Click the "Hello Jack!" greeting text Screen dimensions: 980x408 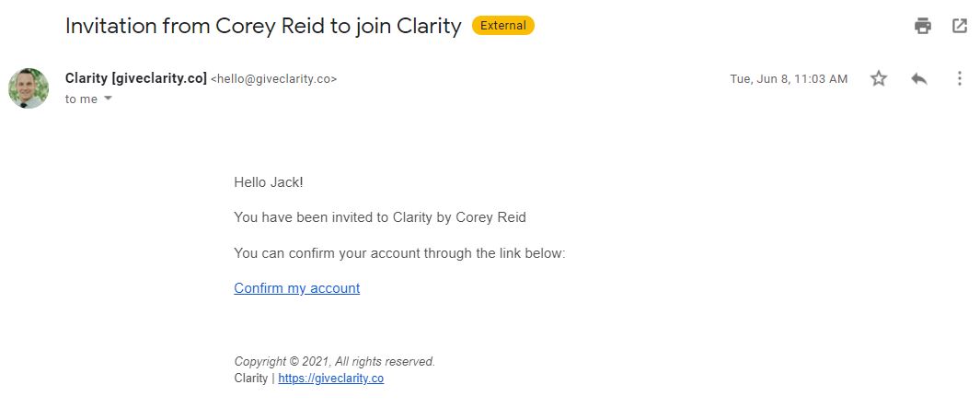(x=268, y=182)
